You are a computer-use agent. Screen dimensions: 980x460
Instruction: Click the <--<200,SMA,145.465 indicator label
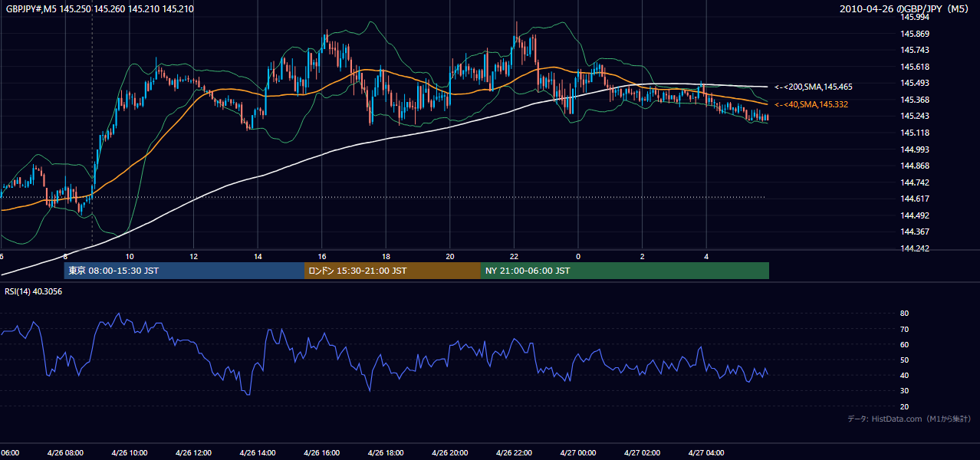coord(814,87)
